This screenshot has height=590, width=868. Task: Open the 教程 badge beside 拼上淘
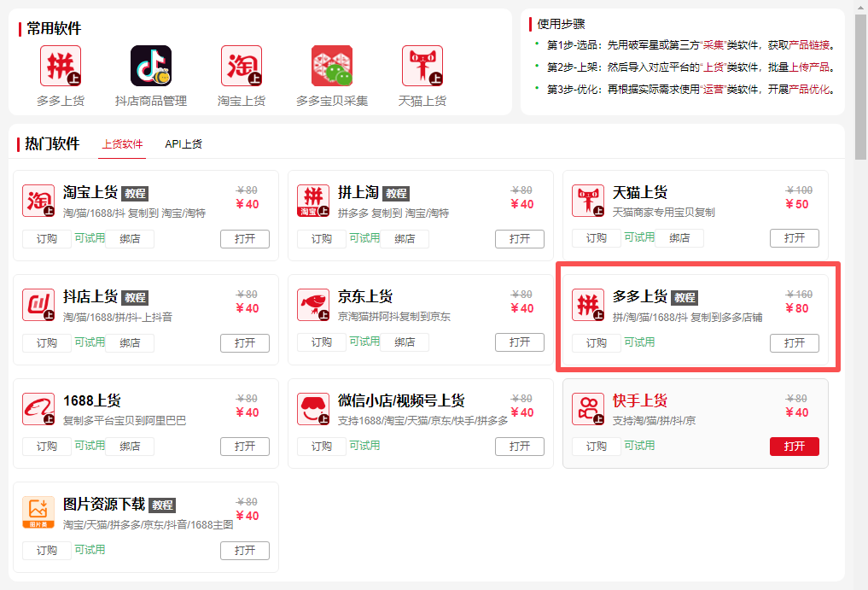click(396, 193)
